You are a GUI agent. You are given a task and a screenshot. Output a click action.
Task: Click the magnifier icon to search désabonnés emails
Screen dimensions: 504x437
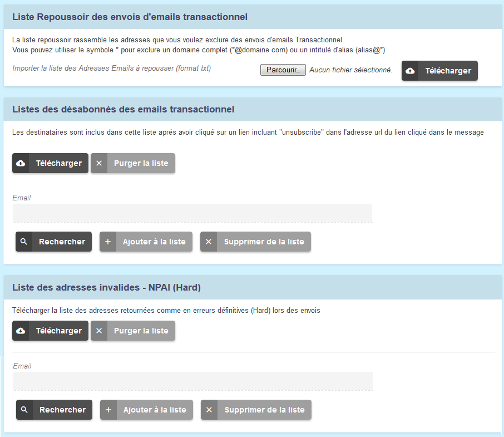point(23,241)
